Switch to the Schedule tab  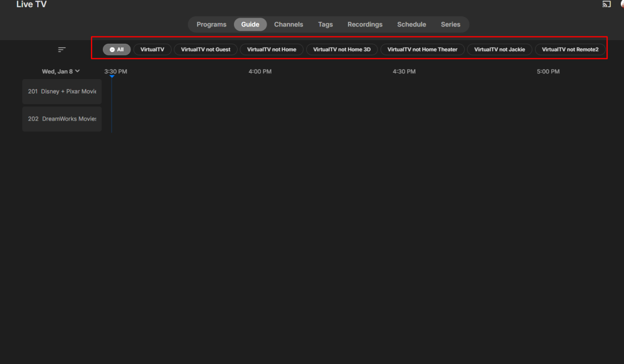coord(412,24)
